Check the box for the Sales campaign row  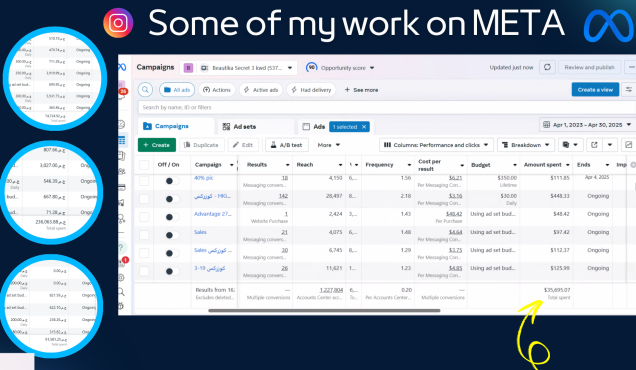click(x=144, y=235)
